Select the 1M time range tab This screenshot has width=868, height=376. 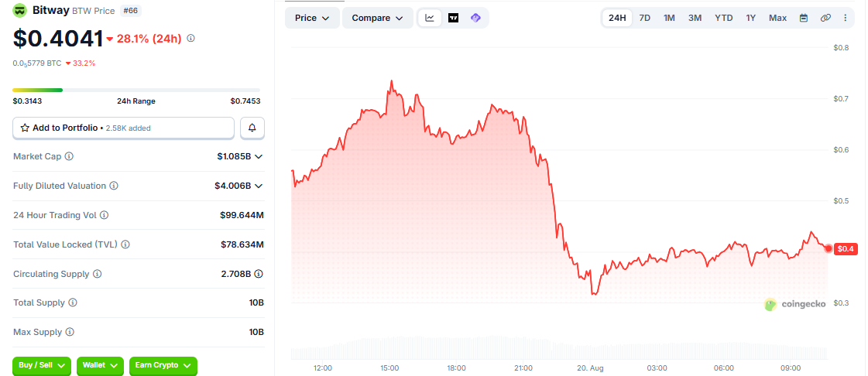coord(669,18)
